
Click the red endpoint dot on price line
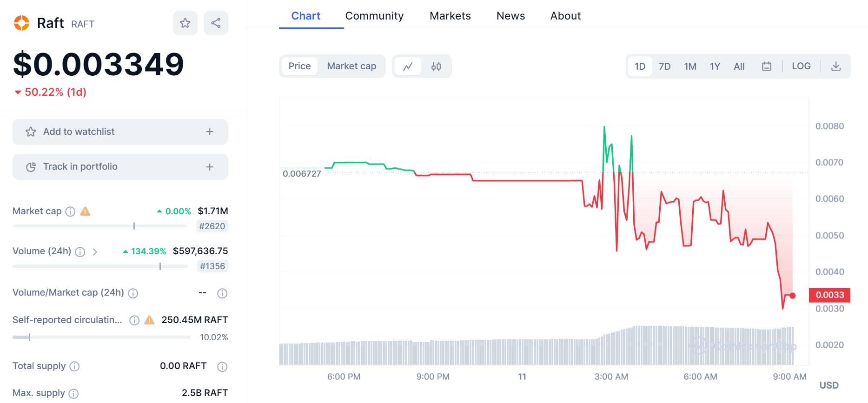[x=793, y=296]
